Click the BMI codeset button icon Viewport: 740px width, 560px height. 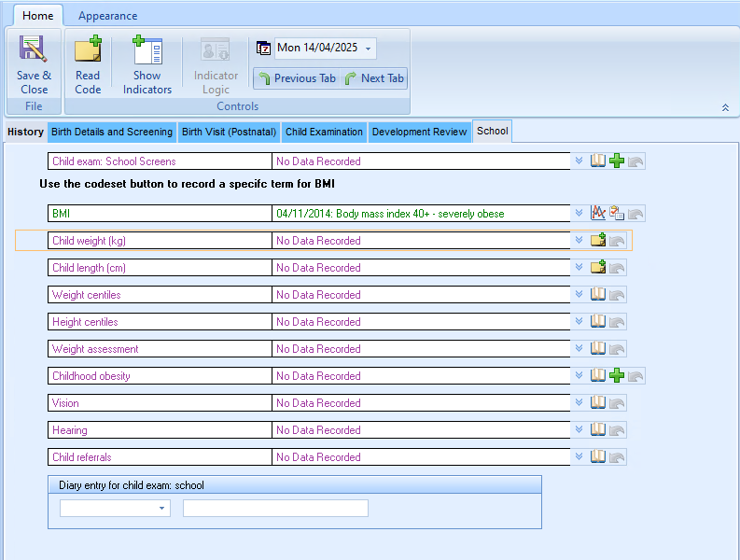pos(617,214)
